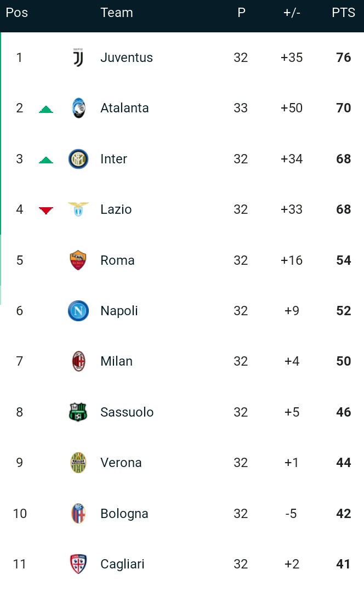Click the Juventus club crest
This screenshot has height=603, width=364.
click(78, 58)
